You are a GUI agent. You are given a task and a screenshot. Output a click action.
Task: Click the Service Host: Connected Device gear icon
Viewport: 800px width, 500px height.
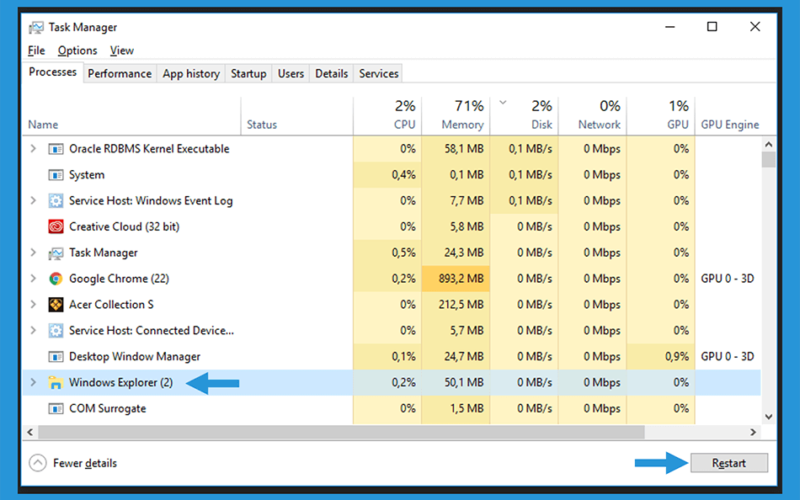[56, 331]
